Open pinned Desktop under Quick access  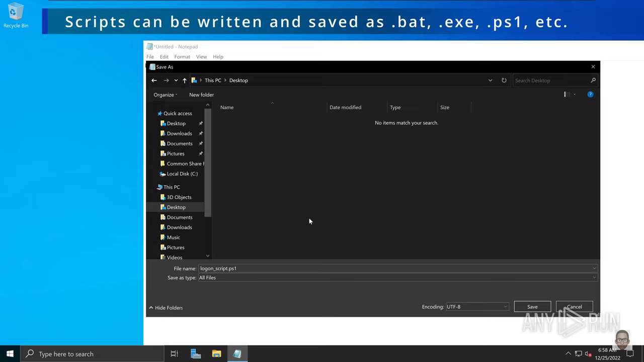176,123
